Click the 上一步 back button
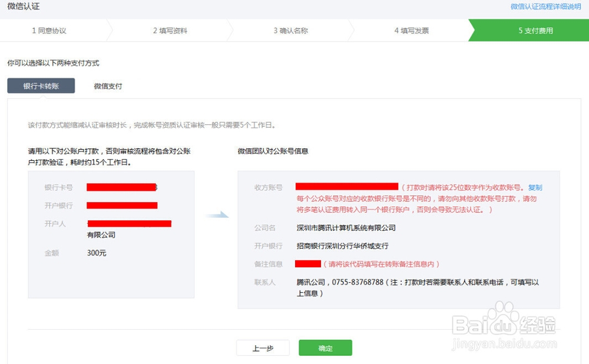Screen dimensions: 589x364 pos(263,348)
